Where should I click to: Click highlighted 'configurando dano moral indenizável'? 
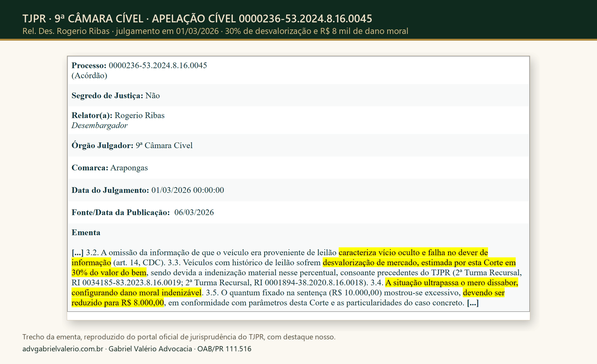point(137,293)
